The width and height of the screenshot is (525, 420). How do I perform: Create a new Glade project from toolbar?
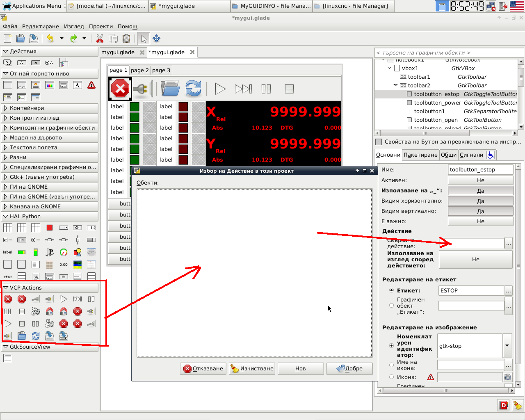click(7, 39)
